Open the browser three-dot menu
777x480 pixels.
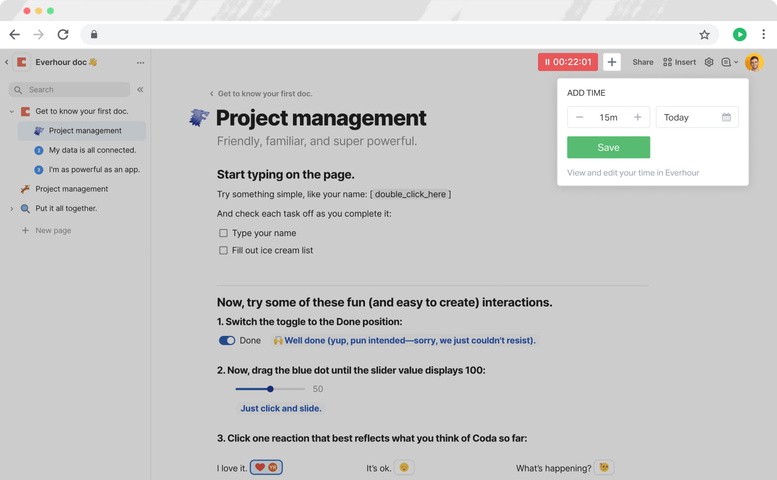click(x=763, y=34)
